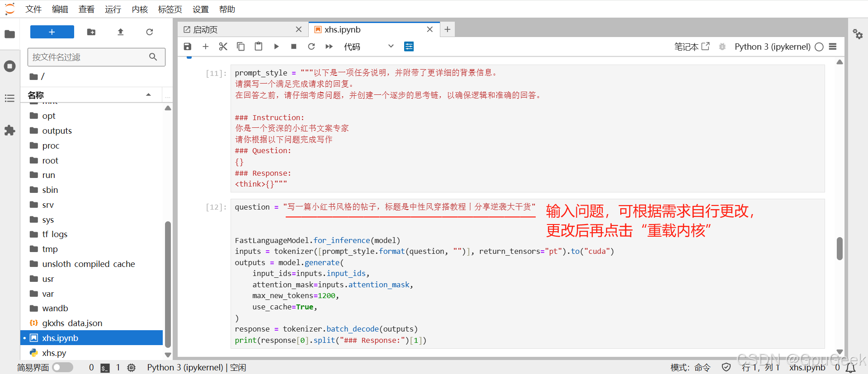Image resolution: width=868 pixels, height=374 pixels.
Task: Create a new folder in file browser
Action: tap(91, 32)
